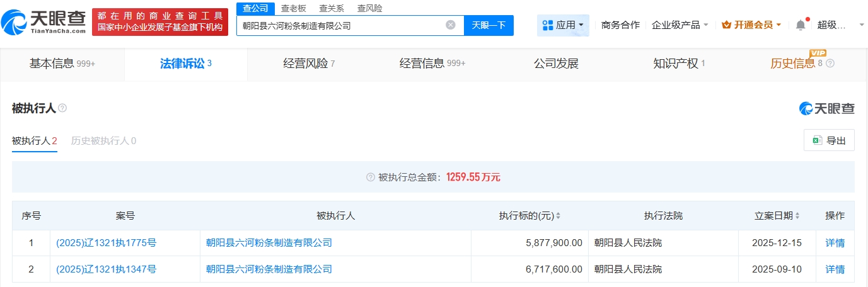
Task: Click the 天眼一下 search button
Action: pyautogui.click(x=489, y=25)
